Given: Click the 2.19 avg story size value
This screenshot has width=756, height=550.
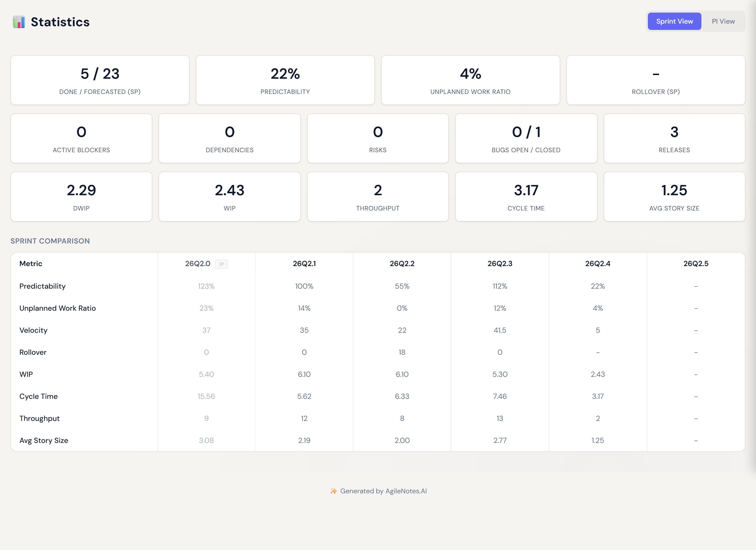Looking at the screenshot, I should tap(304, 440).
